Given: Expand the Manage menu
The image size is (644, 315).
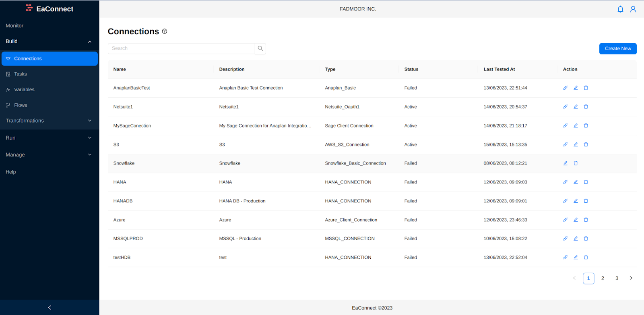Looking at the screenshot, I should coord(50,154).
